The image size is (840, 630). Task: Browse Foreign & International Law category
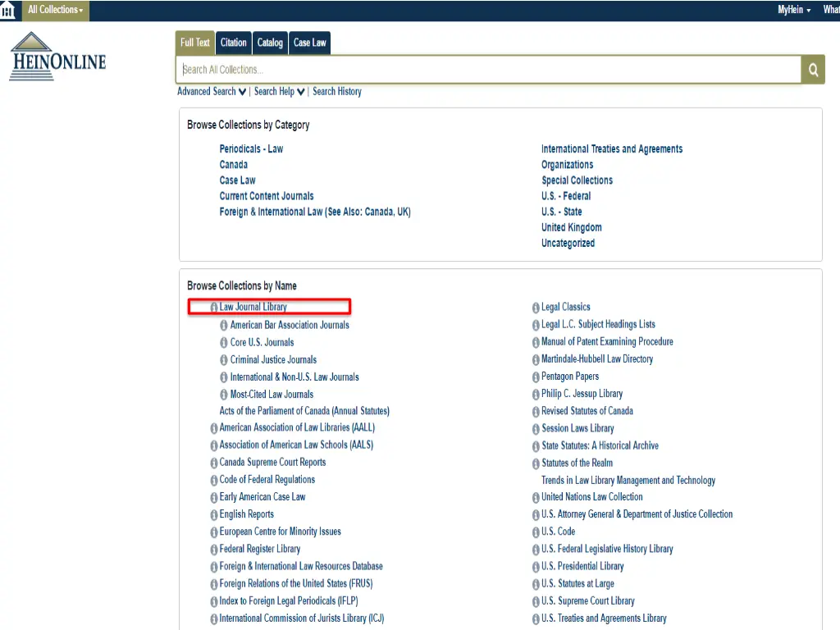(315, 212)
